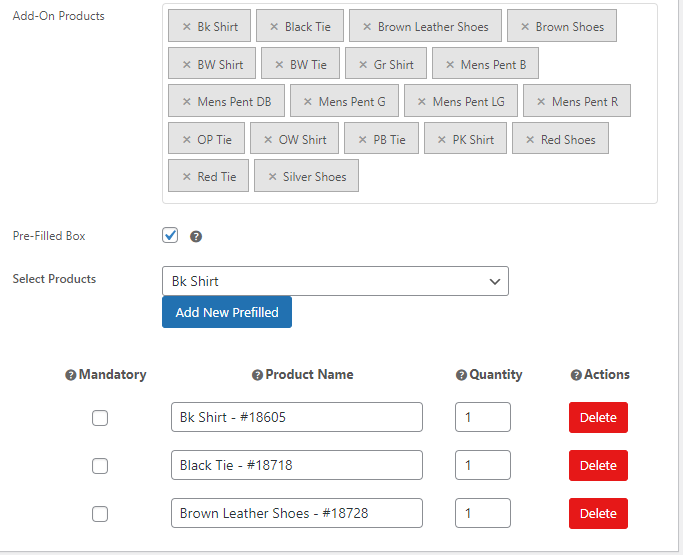This screenshot has width=683, height=555.
Task: Click the Brown Leather Shoes product name field
Action: click(297, 513)
